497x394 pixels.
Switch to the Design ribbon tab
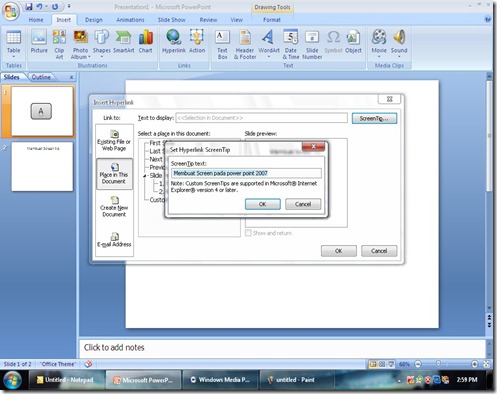coord(94,20)
